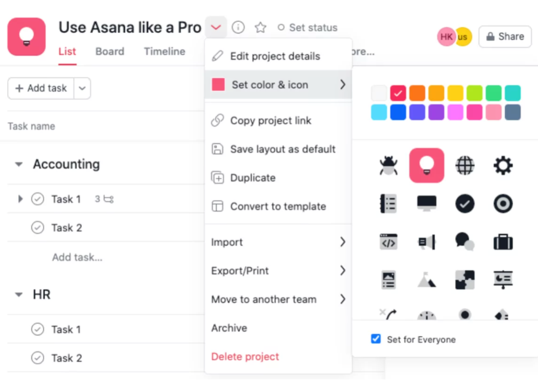Choose the code window project icon
The width and height of the screenshot is (538, 392).
(388, 242)
